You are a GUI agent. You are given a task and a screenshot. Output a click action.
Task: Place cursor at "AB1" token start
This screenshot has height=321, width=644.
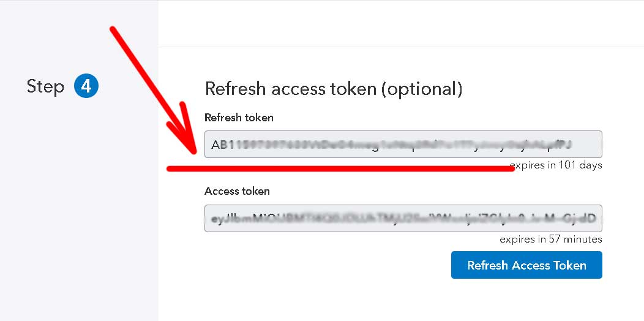click(x=220, y=145)
